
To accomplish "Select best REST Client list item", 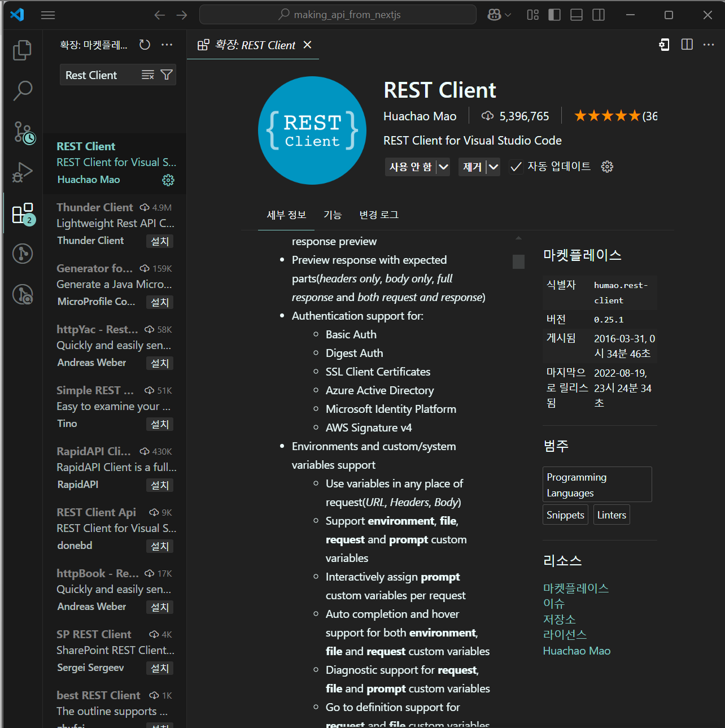I will pos(115,707).
